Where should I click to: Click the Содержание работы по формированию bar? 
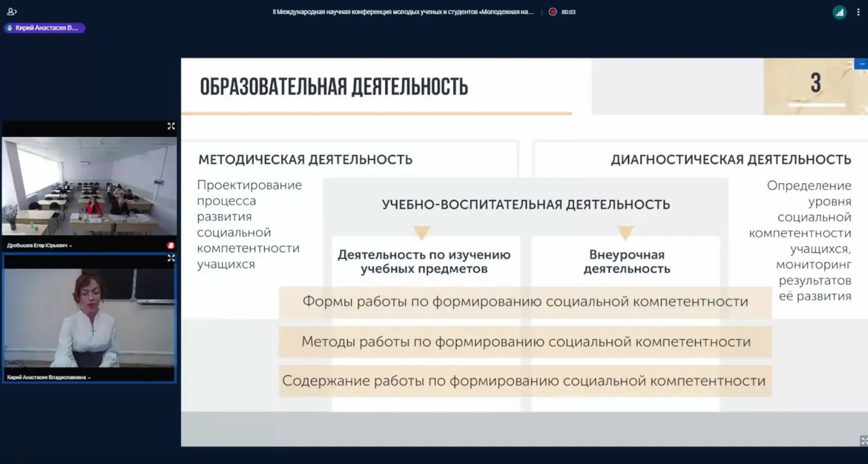525,381
